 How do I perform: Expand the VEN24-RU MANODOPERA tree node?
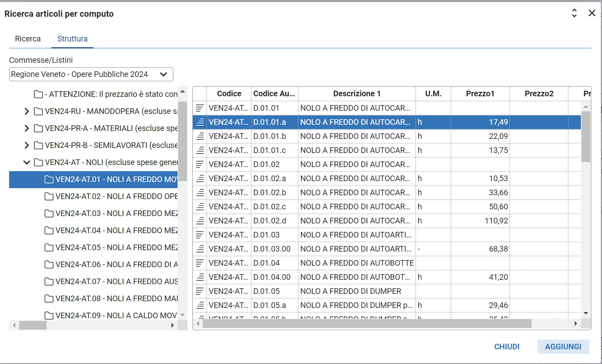(x=27, y=111)
